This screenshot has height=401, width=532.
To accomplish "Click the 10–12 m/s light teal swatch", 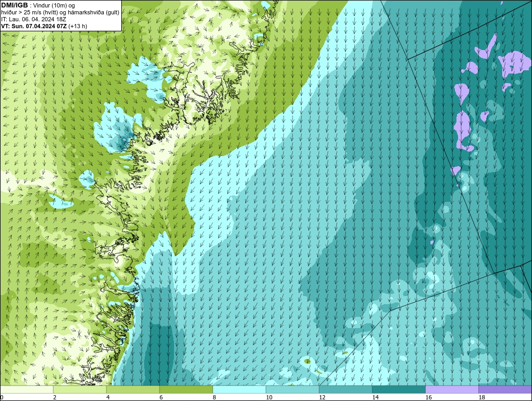I will pos(293,389).
